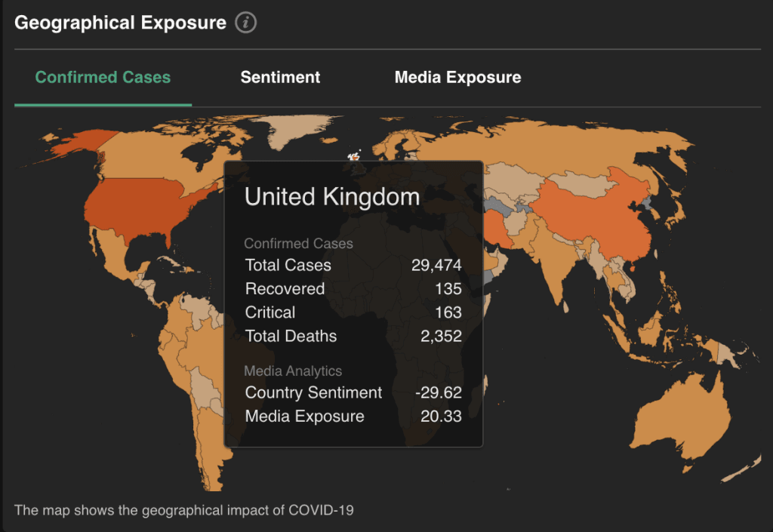The width and height of the screenshot is (773, 532).
Task: Click the info icon beside Geographical Exposure
Action: [x=245, y=23]
